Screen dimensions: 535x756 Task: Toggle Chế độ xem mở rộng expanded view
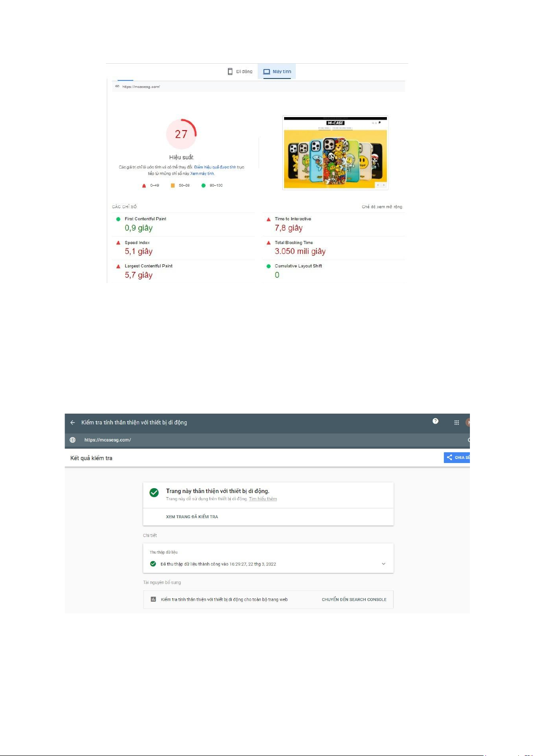click(382, 207)
